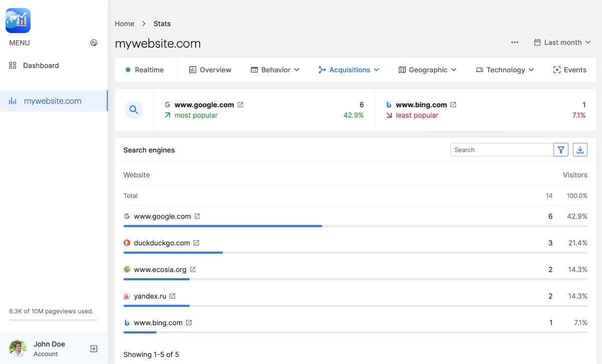Click the Ecosia favicon
The height and width of the screenshot is (364, 602).
click(x=127, y=269)
